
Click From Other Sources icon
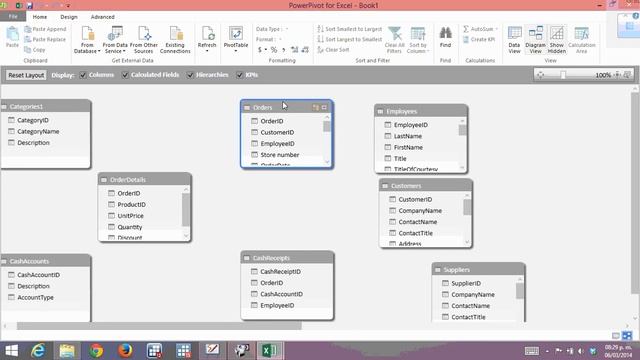pyautogui.click(x=144, y=33)
